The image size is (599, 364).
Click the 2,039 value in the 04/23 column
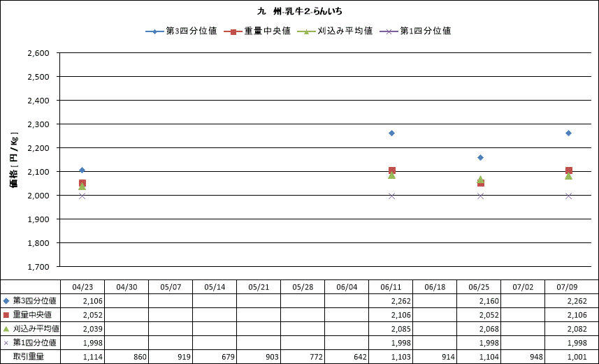[x=93, y=329]
